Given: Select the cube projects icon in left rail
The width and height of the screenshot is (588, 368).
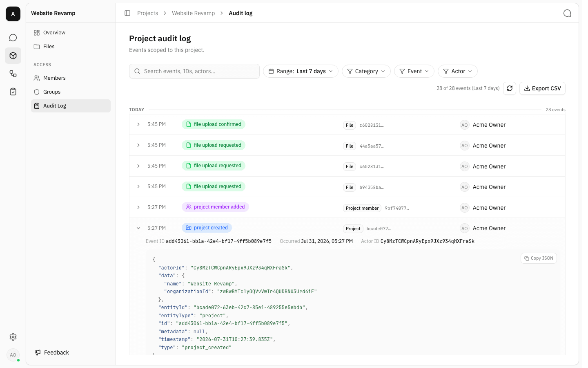Looking at the screenshot, I should 13,56.
